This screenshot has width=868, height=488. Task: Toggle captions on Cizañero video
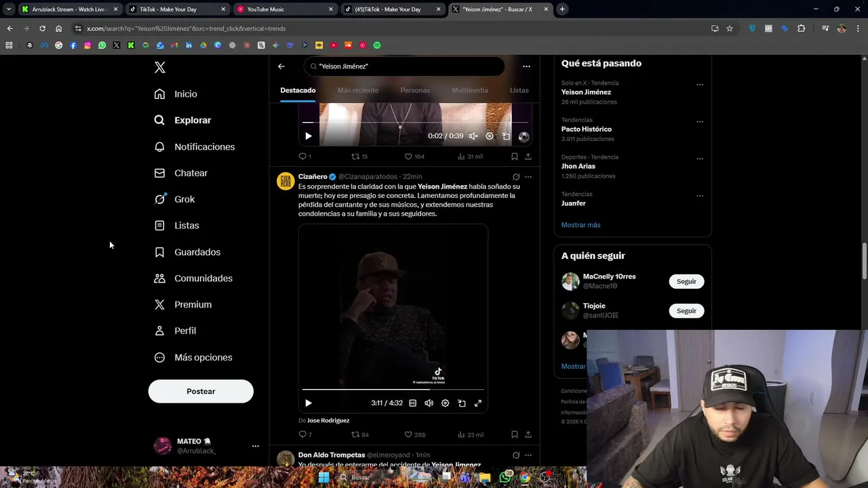coord(412,403)
